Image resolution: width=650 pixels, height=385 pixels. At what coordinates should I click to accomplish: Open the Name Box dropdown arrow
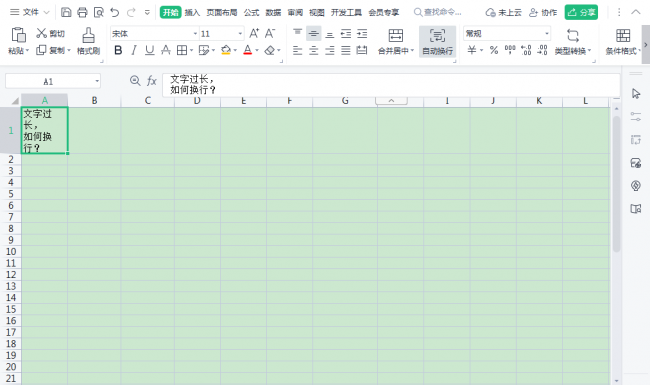point(97,81)
